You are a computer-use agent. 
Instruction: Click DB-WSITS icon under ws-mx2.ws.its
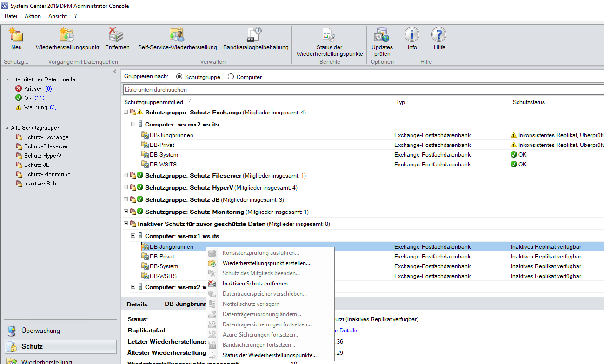145,164
